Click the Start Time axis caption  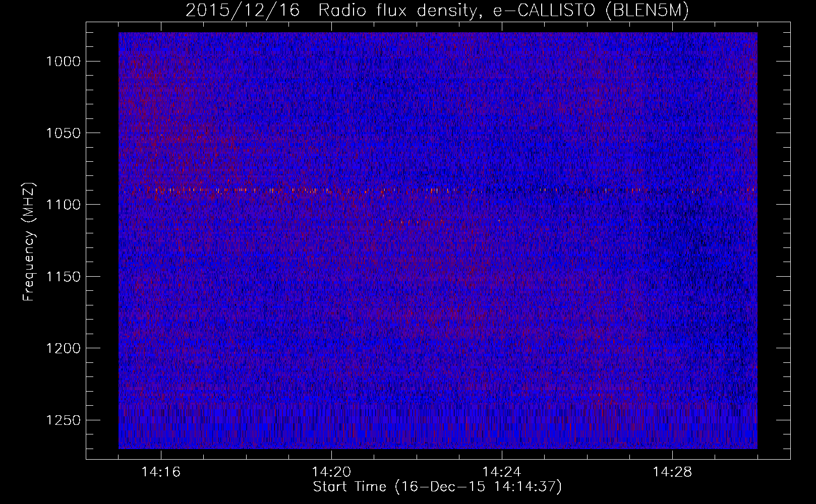(437, 487)
